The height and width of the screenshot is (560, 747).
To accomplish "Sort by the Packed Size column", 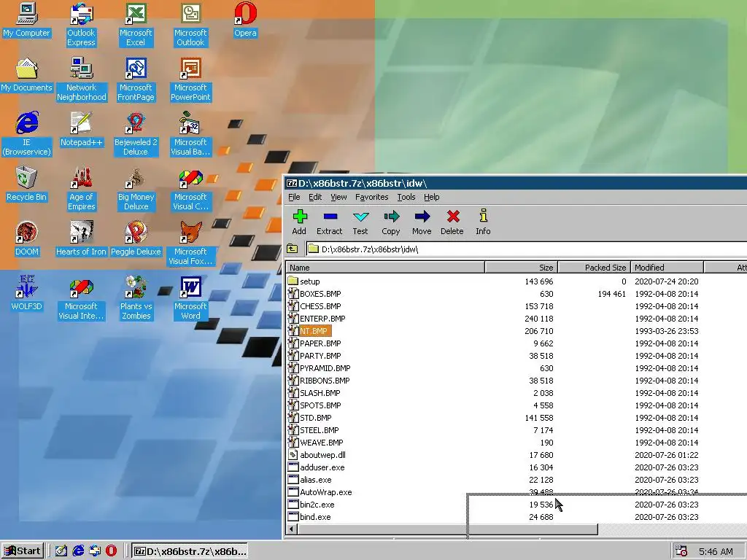I will coord(594,267).
